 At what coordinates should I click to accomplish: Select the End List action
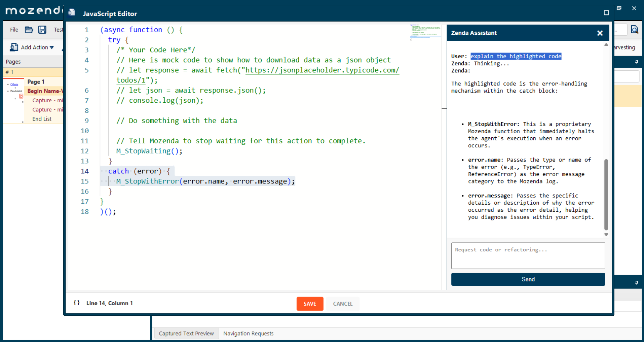click(42, 119)
